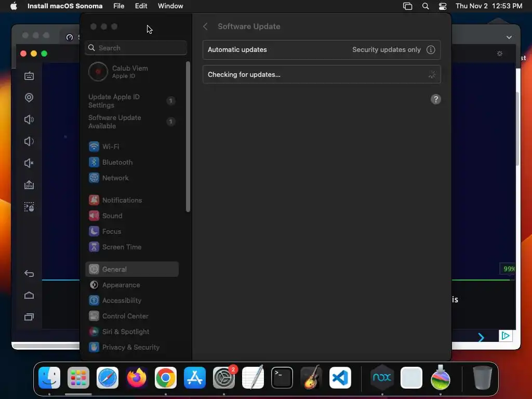The width and height of the screenshot is (532, 399).
Task: Click the ad choices icon in Nox window
Action: pos(506,336)
